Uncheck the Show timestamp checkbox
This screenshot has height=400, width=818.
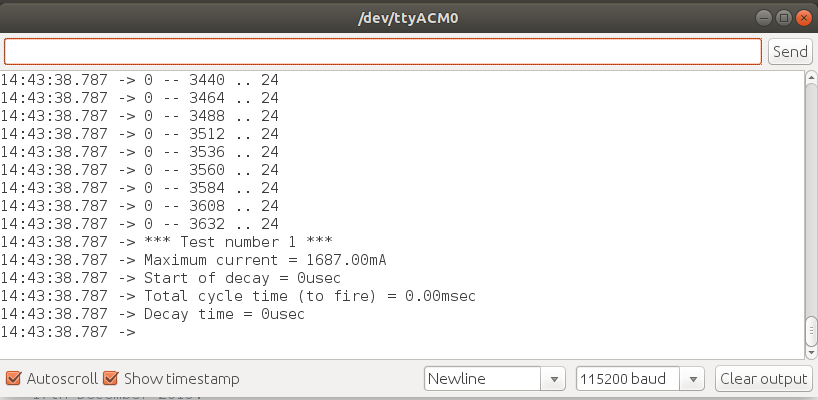[111, 379]
